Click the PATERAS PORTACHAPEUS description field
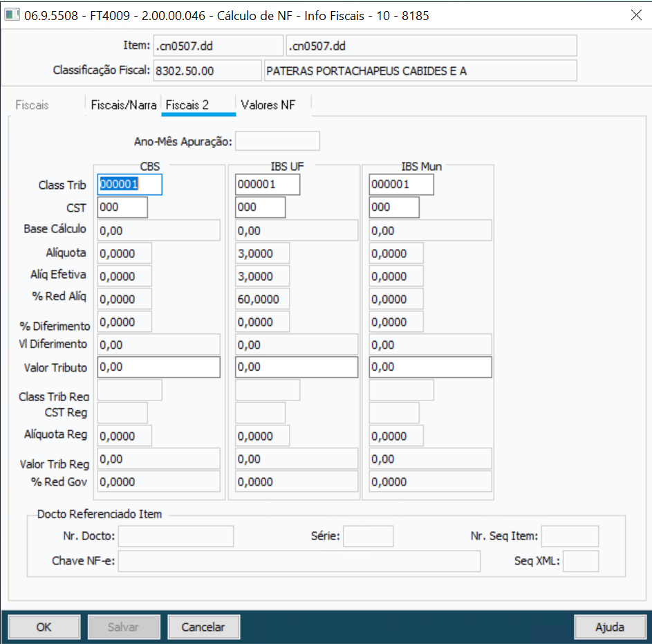Image resolution: width=652 pixels, height=644 pixels. point(420,71)
